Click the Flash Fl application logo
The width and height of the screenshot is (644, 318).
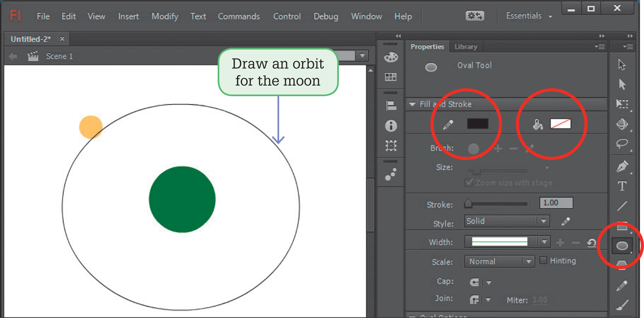coord(16,16)
